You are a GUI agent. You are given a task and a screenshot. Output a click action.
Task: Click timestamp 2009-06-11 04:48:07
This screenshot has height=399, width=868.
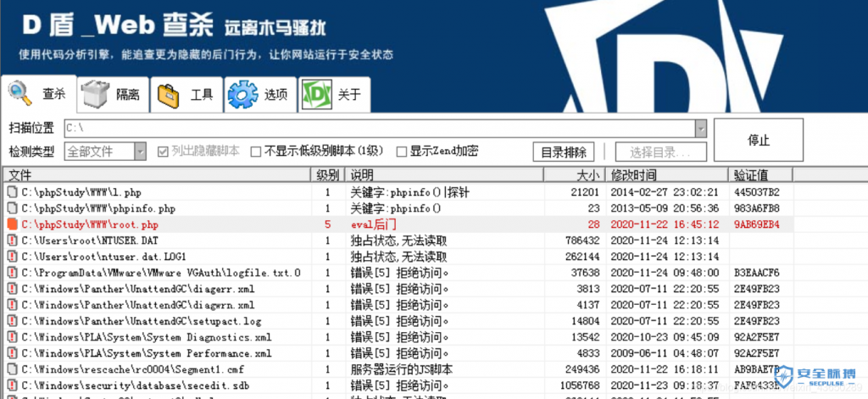click(665, 353)
